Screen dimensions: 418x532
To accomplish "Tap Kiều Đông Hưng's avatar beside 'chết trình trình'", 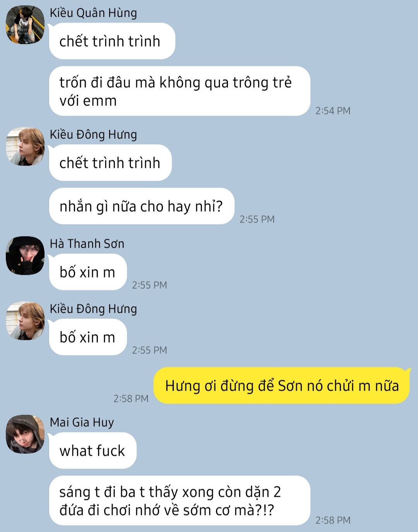I will (25, 146).
